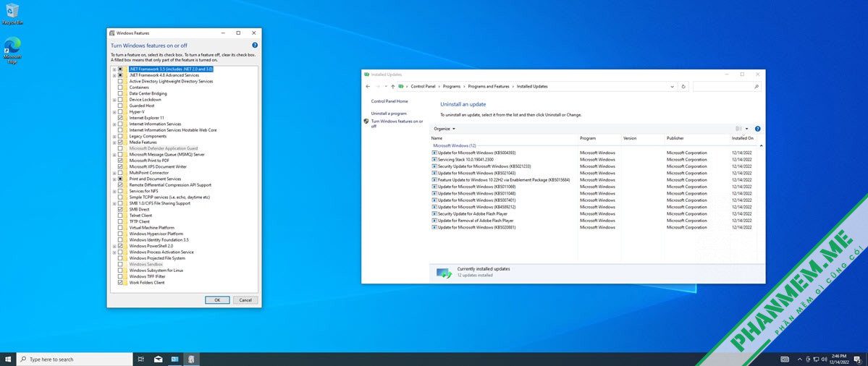Refresh the Installed Updates address bar
The image size is (868, 366).
tap(684, 87)
